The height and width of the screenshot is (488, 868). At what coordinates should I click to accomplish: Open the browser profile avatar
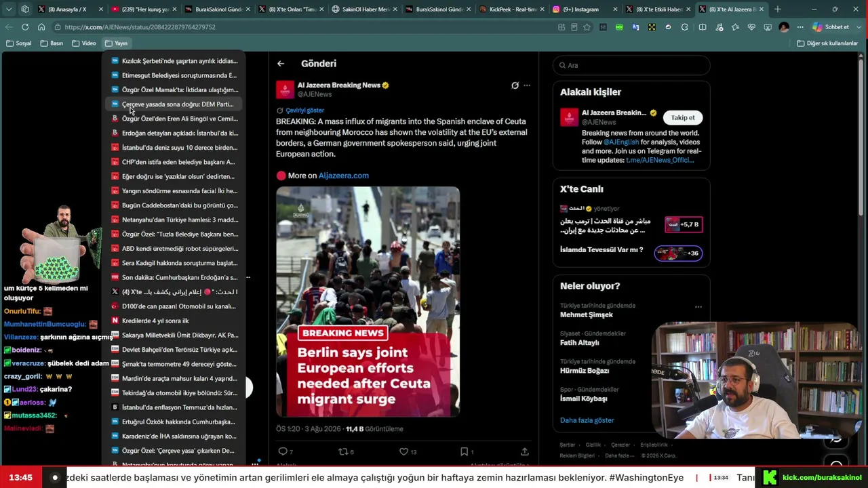click(x=784, y=27)
